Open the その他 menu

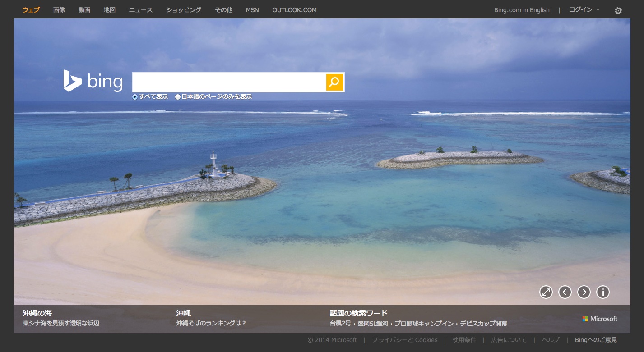coord(223,10)
